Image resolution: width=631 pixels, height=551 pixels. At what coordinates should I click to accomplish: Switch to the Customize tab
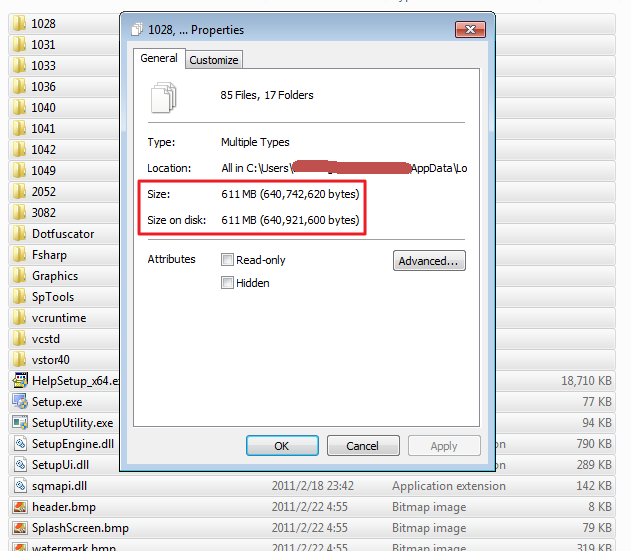coord(214,60)
